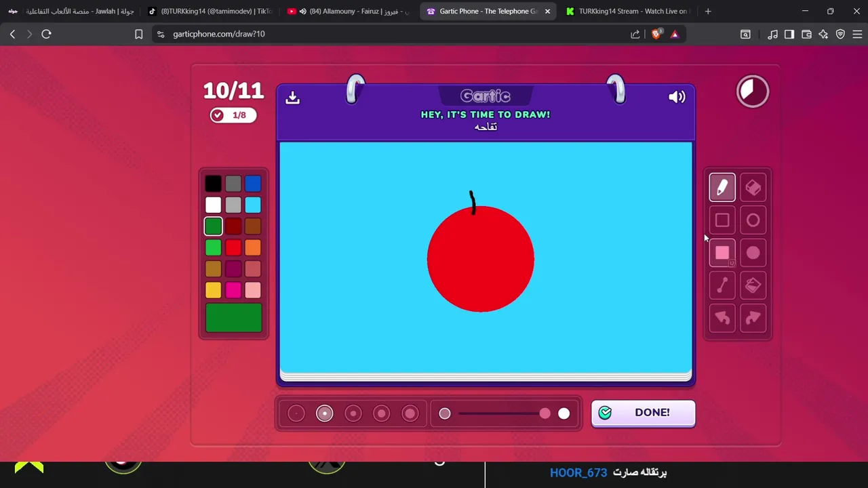
Task: Pick the bright red color swatch
Action: 233,247
